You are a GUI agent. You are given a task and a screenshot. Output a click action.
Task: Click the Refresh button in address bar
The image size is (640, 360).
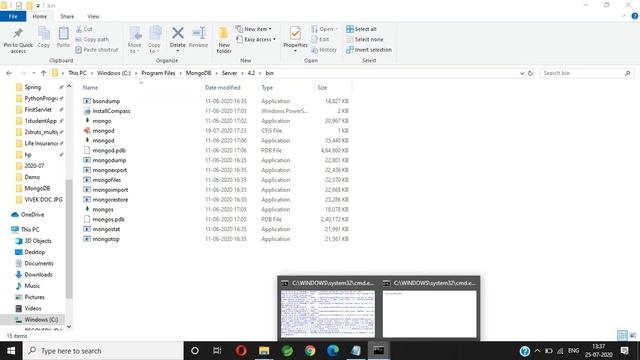tap(530, 73)
